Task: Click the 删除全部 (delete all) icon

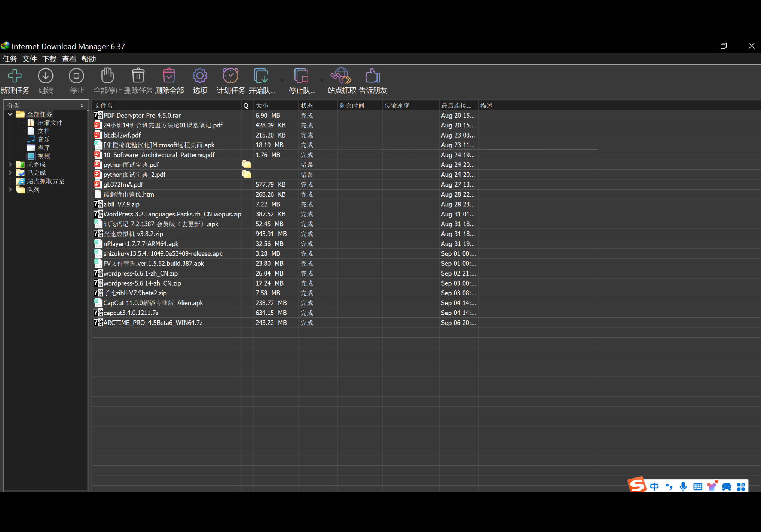Action: [169, 76]
